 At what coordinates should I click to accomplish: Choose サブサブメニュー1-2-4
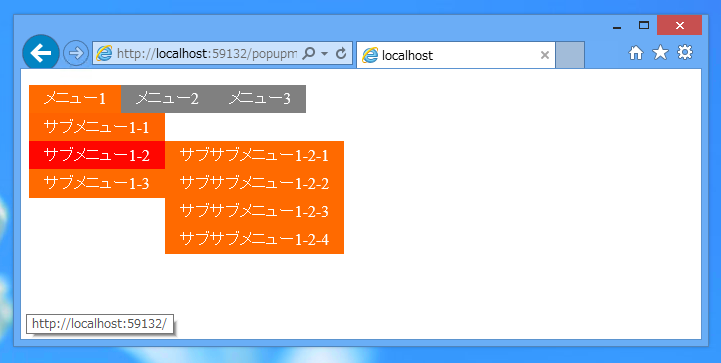pos(254,240)
